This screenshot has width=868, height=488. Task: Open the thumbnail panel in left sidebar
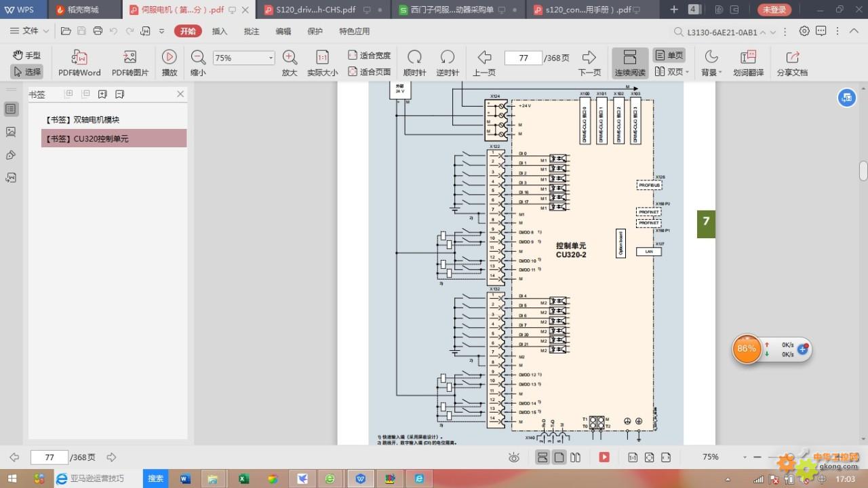click(x=11, y=132)
